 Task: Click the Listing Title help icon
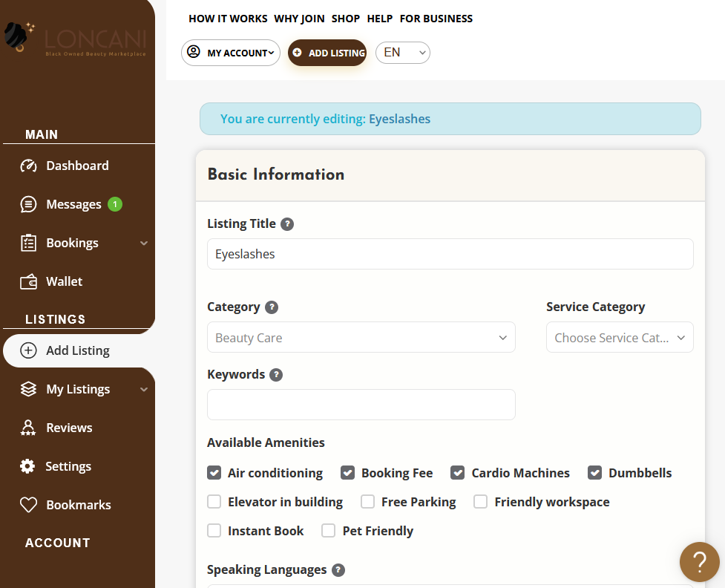(287, 224)
